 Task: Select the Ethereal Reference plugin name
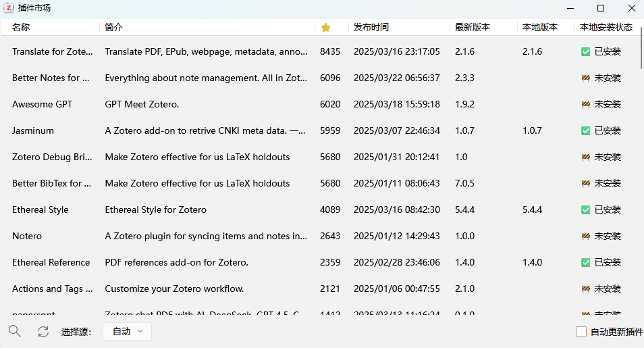pyautogui.click(x=51, y=262)
